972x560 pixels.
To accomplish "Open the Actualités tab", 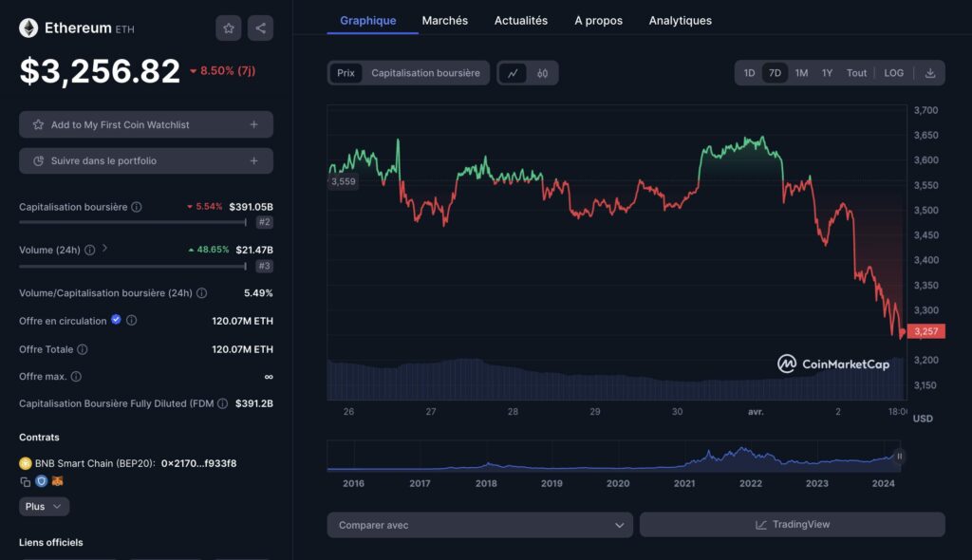I will tap(521, 21).
